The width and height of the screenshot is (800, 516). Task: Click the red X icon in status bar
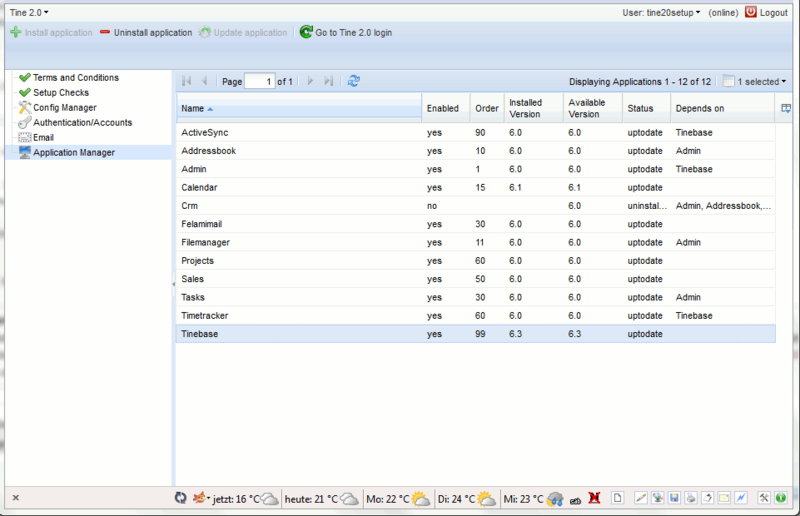(594, 498)
